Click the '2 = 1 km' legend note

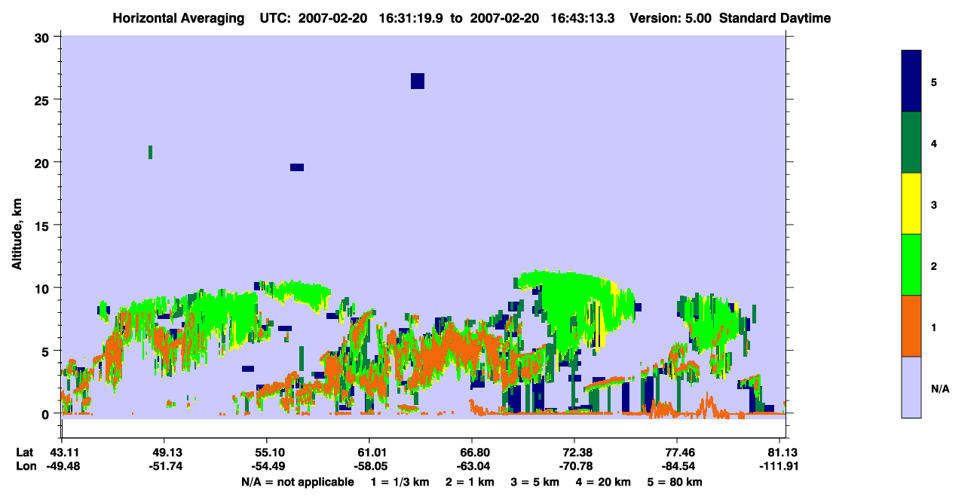click(x=470, y=482)
